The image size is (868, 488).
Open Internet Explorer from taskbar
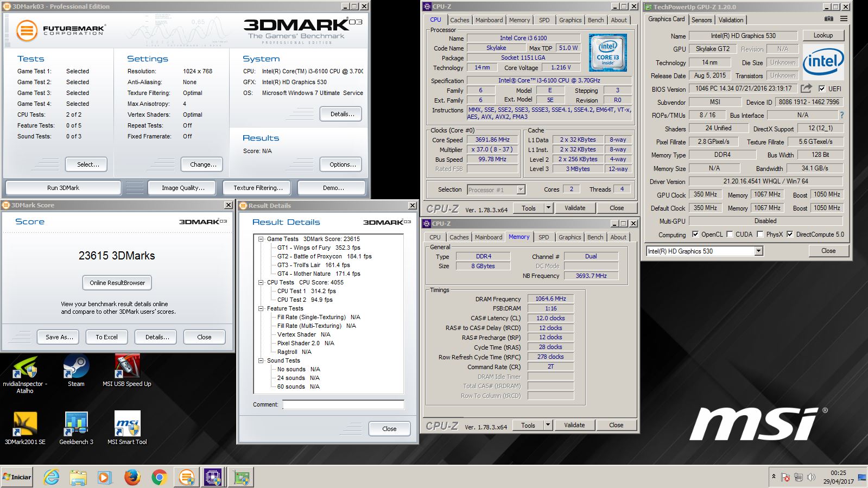52,477
